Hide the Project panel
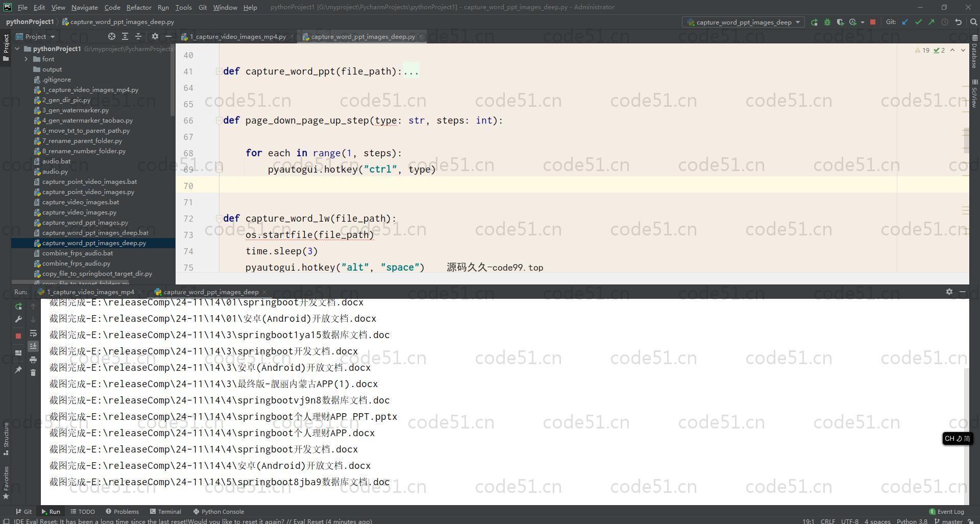Image resolution: width=980 pixels, height=524 pixels. coord(168,36)
